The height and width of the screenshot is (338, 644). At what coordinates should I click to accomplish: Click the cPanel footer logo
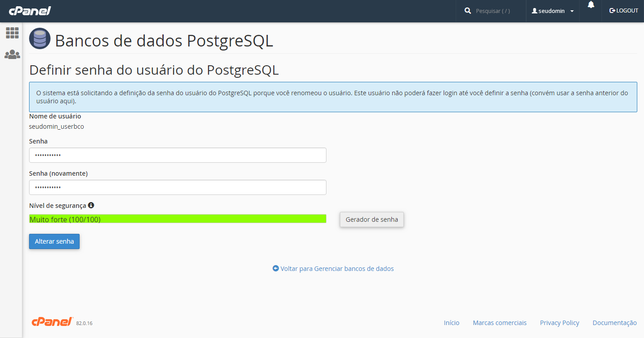point(52,321)
